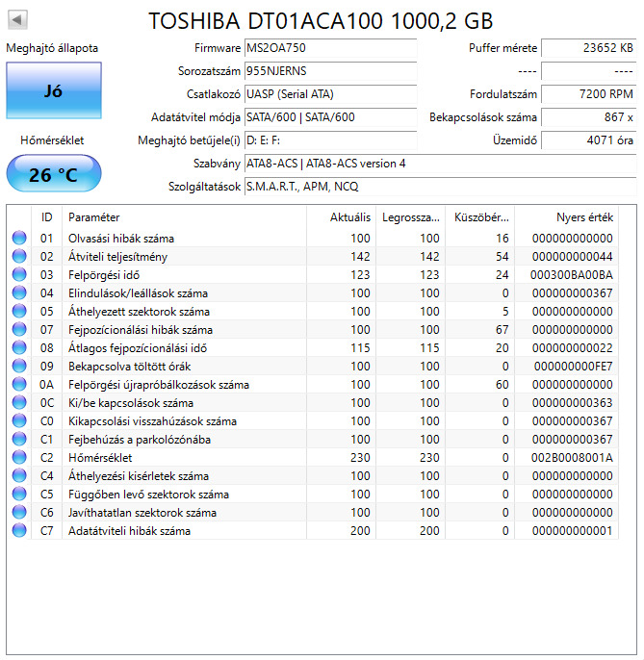Image resolution: width=644 pixels, height=660 pixels.
Task: Select Ki/be kapcsolások száma row text
Action: pyautogui.click(x=131, y=403)
